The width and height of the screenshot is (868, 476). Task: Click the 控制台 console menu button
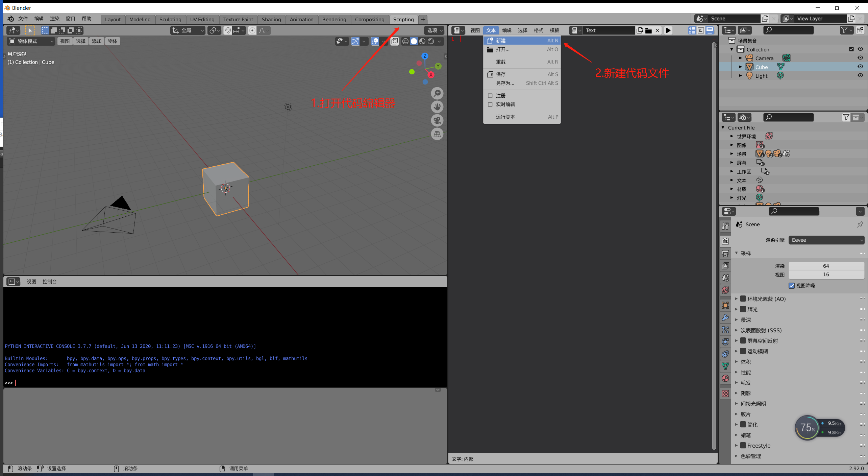50,282
